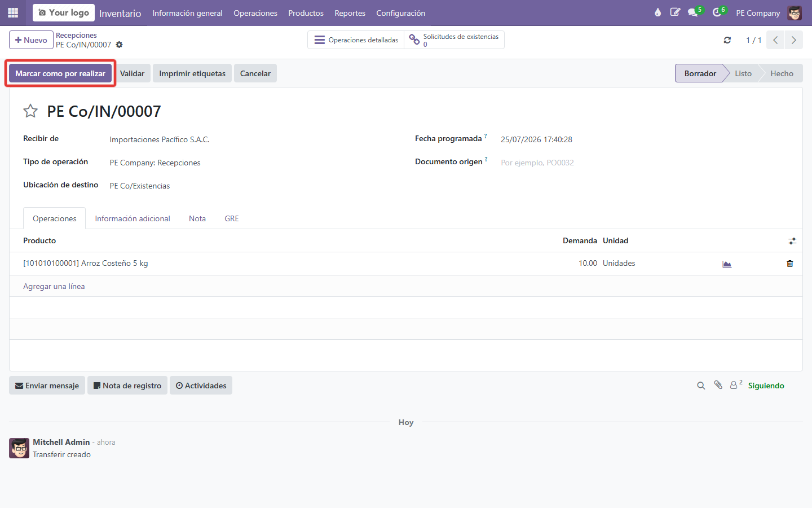
Task: Open the Ubicación de destino field
Action: (254, 186)
